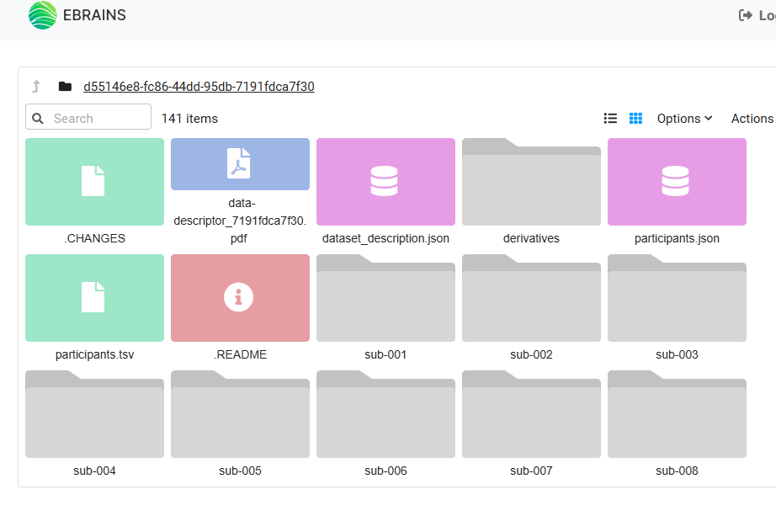Select the participants.tsv file tile

94,298
